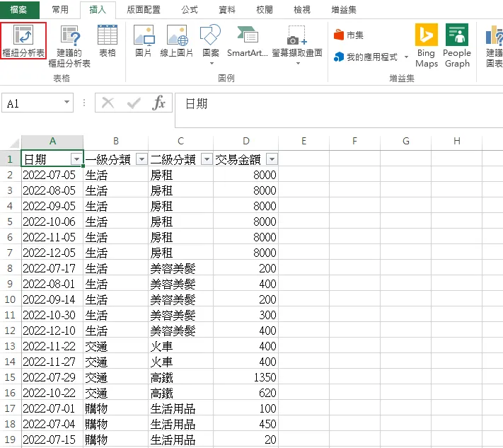Image resolution: width=503 pixels, height=448 pixels.
Task: Switch to the Review (校閱) tab
Action: pyautogui.click(x=265, y=10)
